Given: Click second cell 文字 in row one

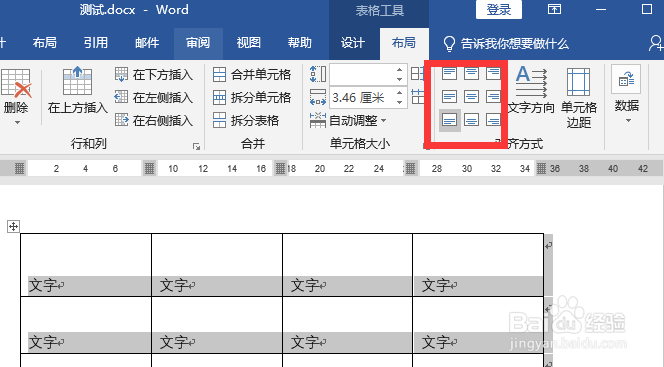Looking at the screenshot, I should (173, 286).
